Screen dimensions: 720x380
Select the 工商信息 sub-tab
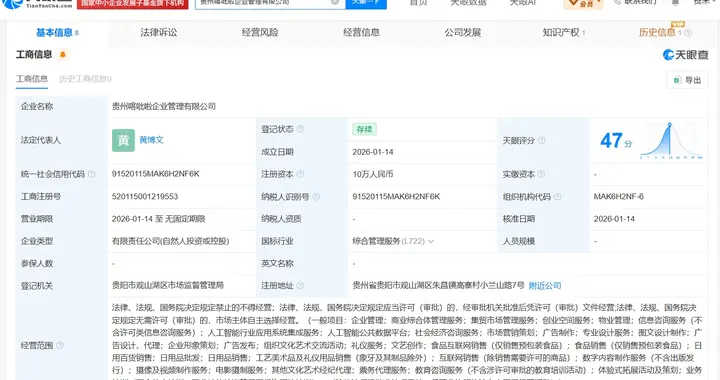[x=32, y=78]
